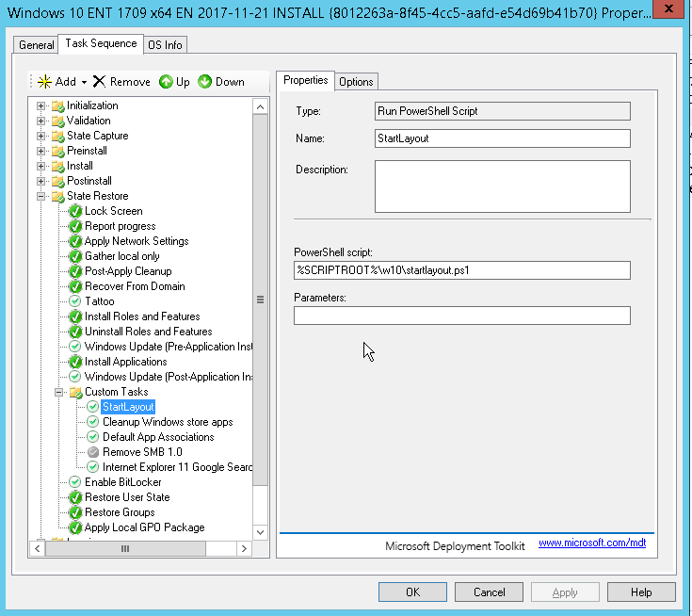Click the Cancel button
The image size is (692, 616).
tap(489, 592)
